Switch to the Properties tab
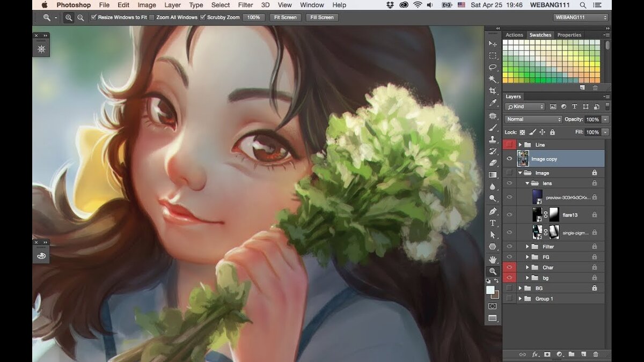 [x=569, y=35]
